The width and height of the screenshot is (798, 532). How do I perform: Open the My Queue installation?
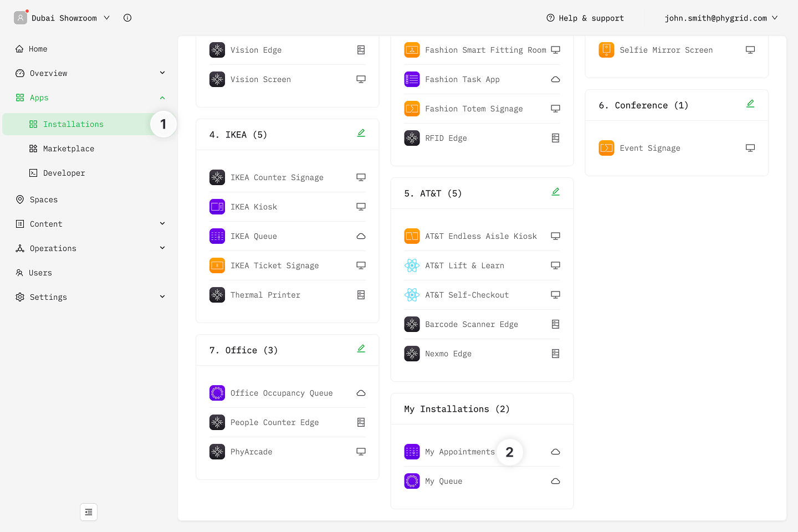point(443,481)
